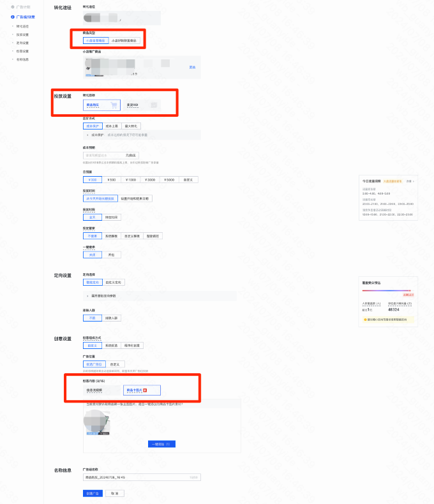Select the shopping cart 商品购买 conversion goal

(101, 105)
